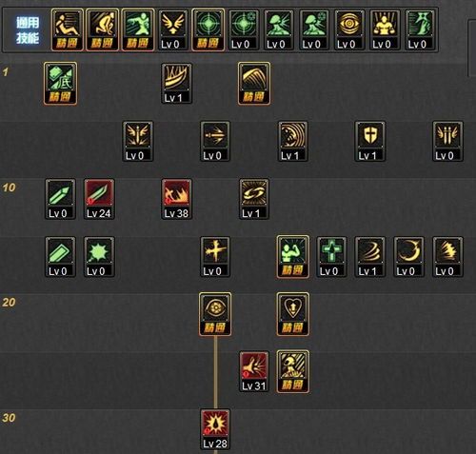Click the gold crescent moon slash skill

coord(408,257)
